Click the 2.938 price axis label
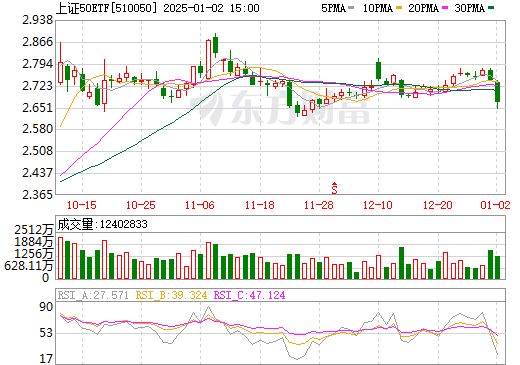 coord(38,20)
